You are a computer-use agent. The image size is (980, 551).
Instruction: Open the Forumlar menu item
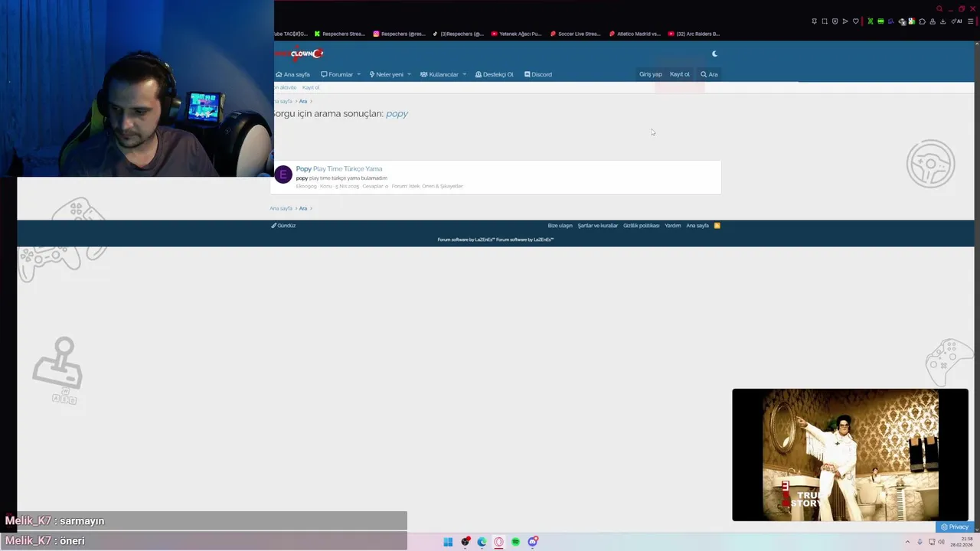click(337, 74)
